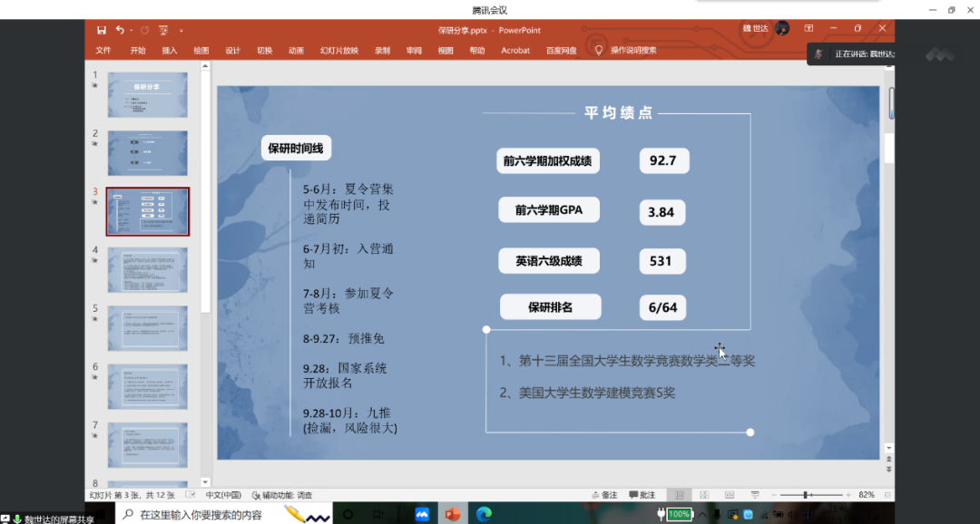Toggle the 批注 comments pane
This screenshot has height=524, width=980.
(642, 495)
